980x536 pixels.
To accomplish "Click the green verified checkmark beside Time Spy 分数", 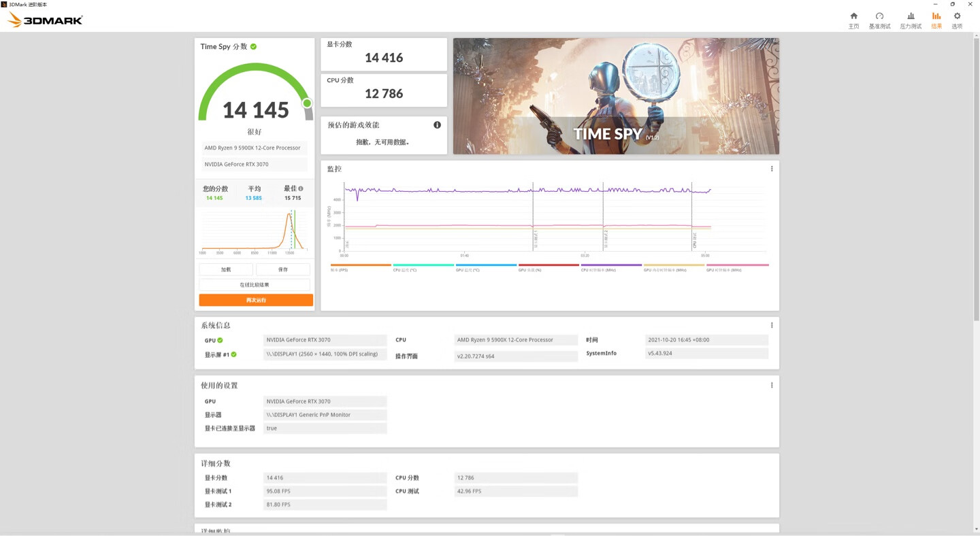I will point(252,46).
